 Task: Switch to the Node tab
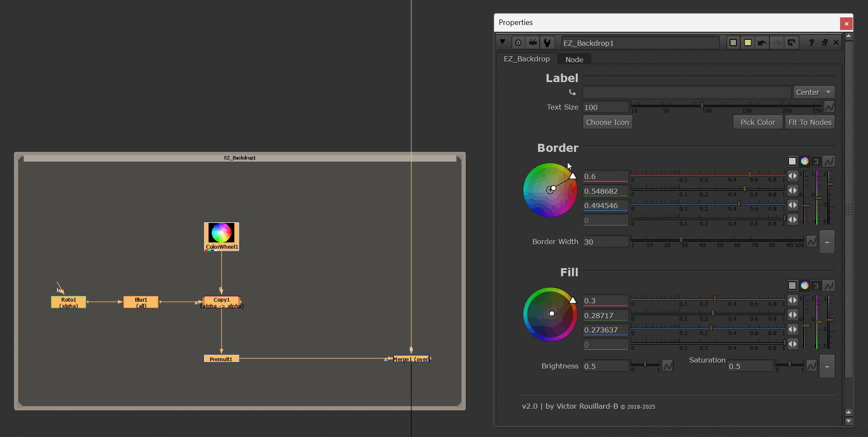pyautogui.click(x=574, y=60)
